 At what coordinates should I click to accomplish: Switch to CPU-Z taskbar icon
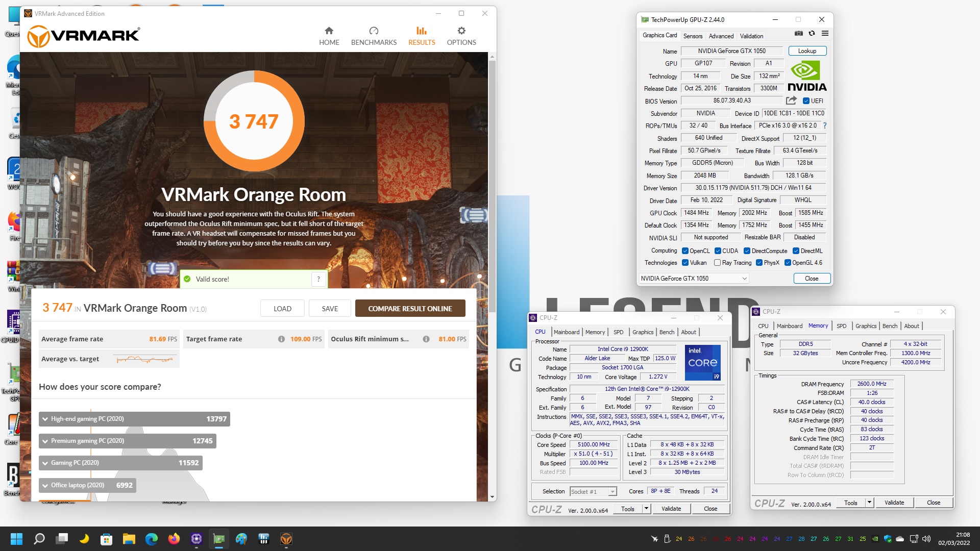coord(197,539)
